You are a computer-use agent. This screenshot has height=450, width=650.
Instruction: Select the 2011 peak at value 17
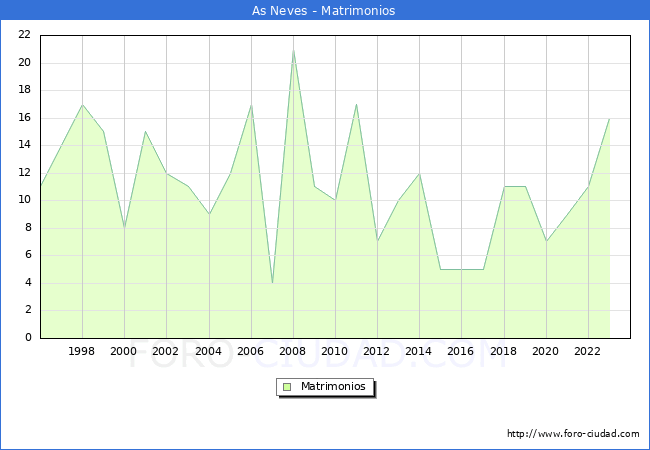coord(356,104)
